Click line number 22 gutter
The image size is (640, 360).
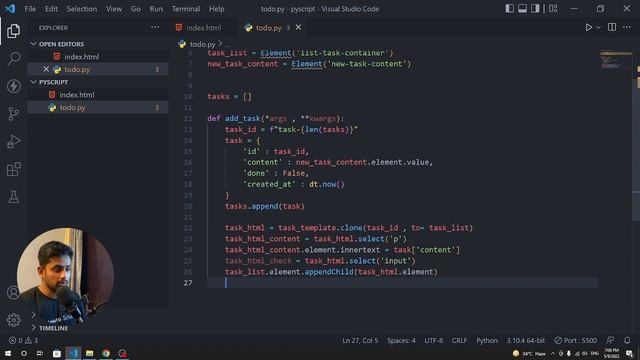[x=188, y=228]
